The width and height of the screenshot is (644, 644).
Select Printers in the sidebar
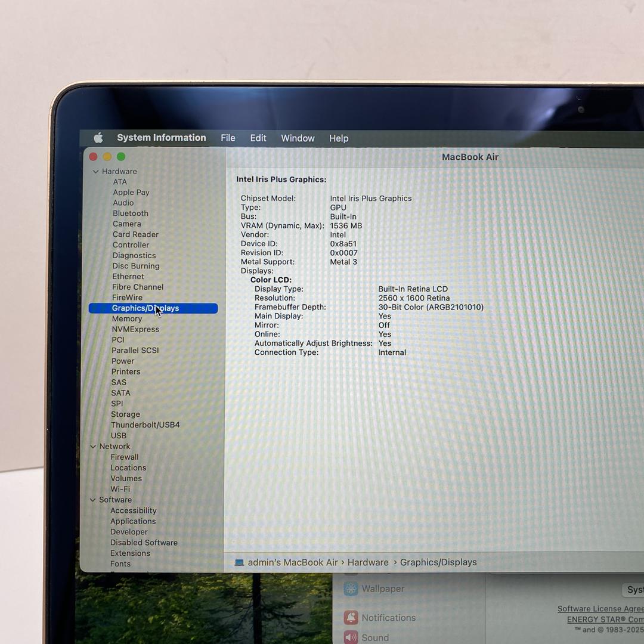(x=126, y=371)
